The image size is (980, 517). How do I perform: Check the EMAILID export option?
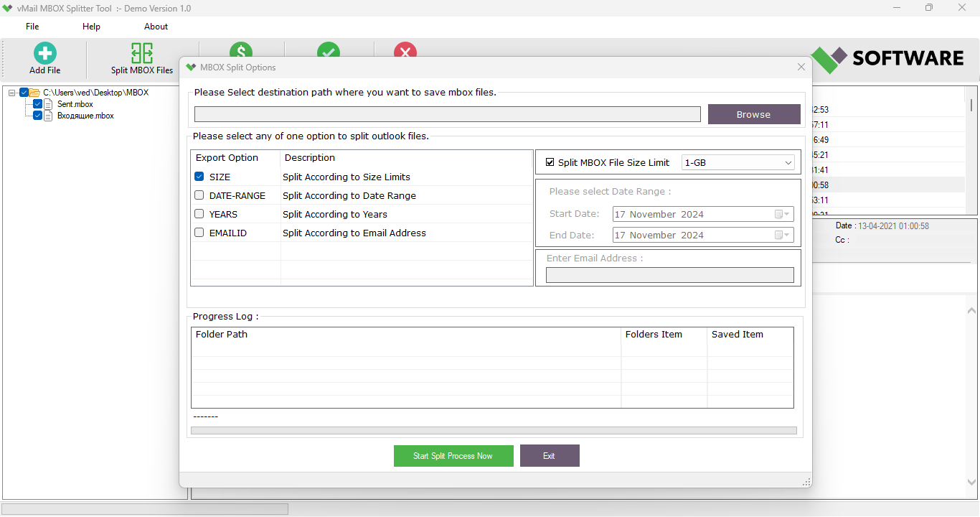(199, 233)
